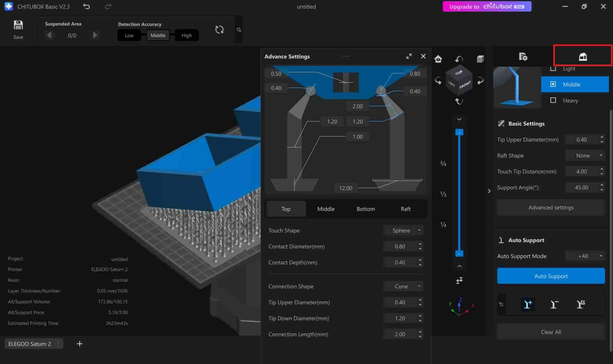Click the Advanced settings button

click(551, 208)
